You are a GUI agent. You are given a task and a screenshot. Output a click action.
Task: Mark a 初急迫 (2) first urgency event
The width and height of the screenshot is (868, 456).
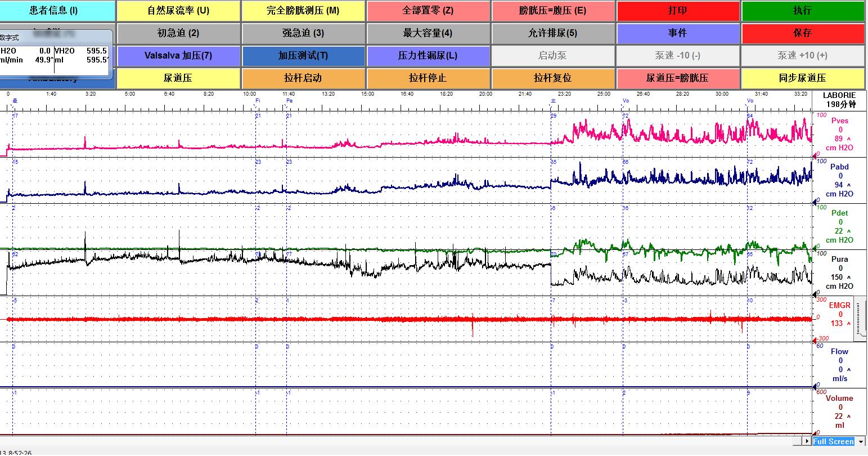178,33
